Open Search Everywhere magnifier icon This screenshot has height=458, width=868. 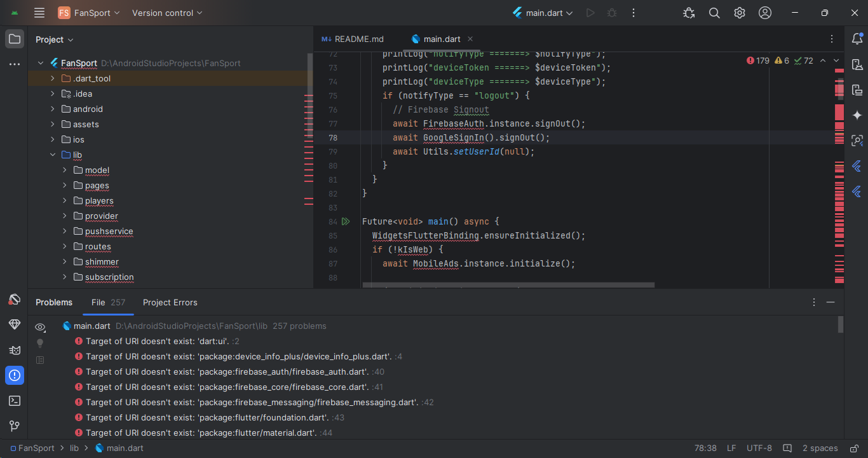click(x=714, y=13)
